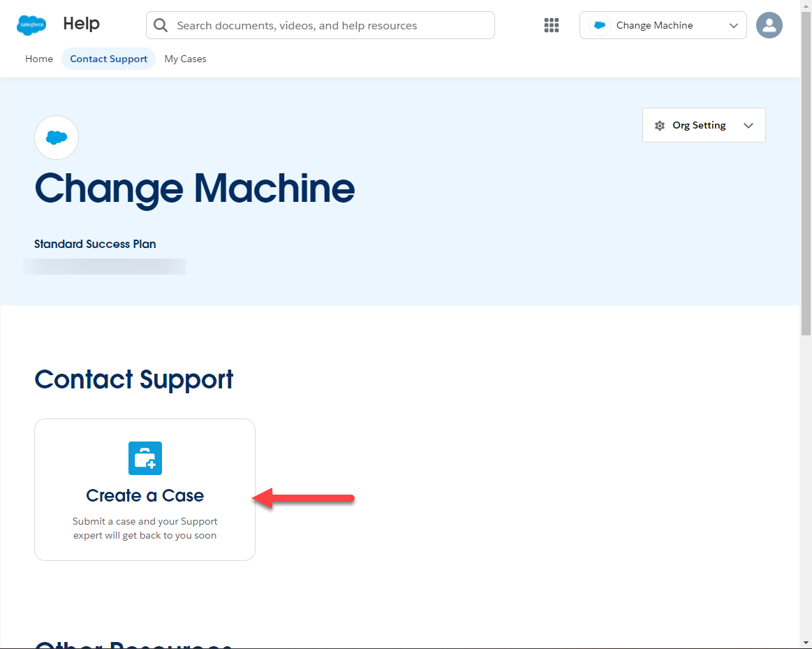Focus the help resources search field
This screenshot has height=649, width=812.
point(320,25)
